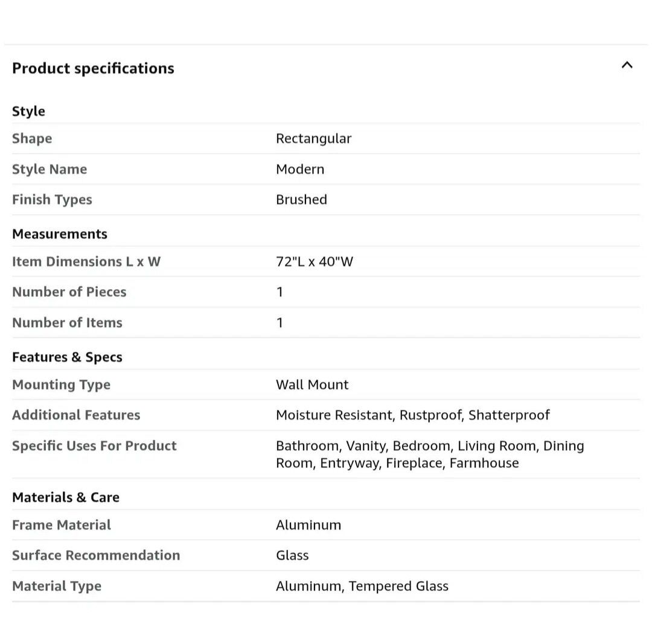Click the Number of Items label
This screenshot has height=644, width=652.
(67, 322)
